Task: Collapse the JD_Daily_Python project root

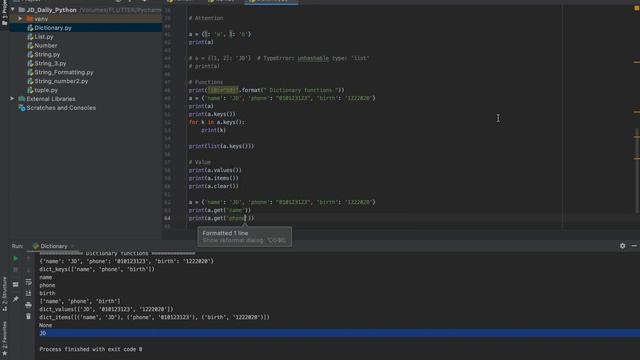Action: click(x=13, y=9)
